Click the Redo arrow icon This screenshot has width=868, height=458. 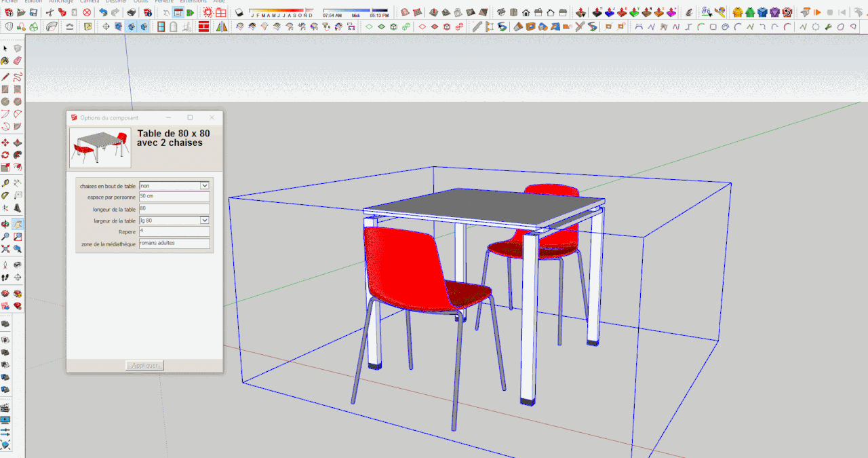pos(115,12)
